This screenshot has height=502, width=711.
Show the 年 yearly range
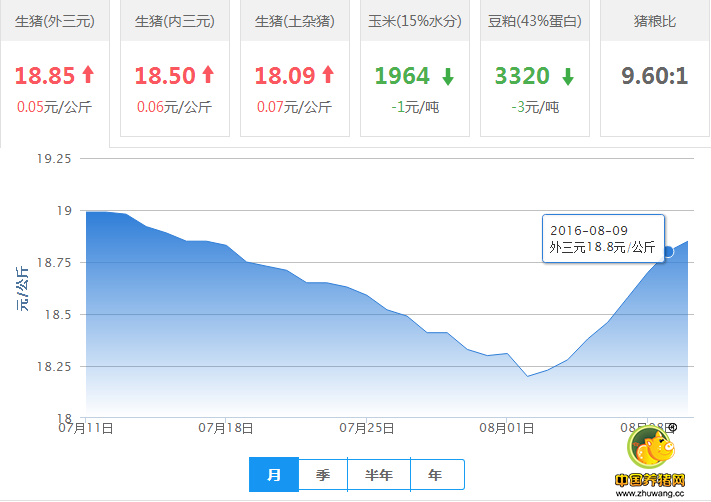[436, 475]
